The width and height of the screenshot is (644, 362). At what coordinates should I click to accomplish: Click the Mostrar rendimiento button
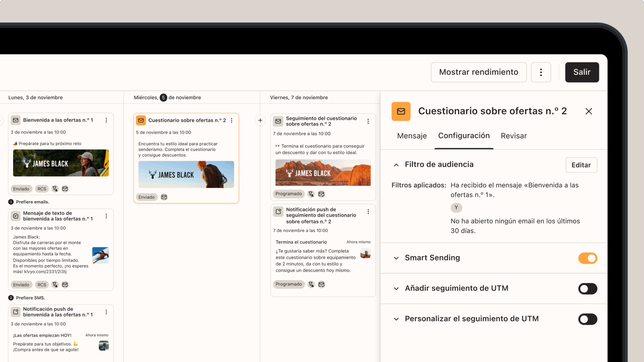tap(479, 72)
